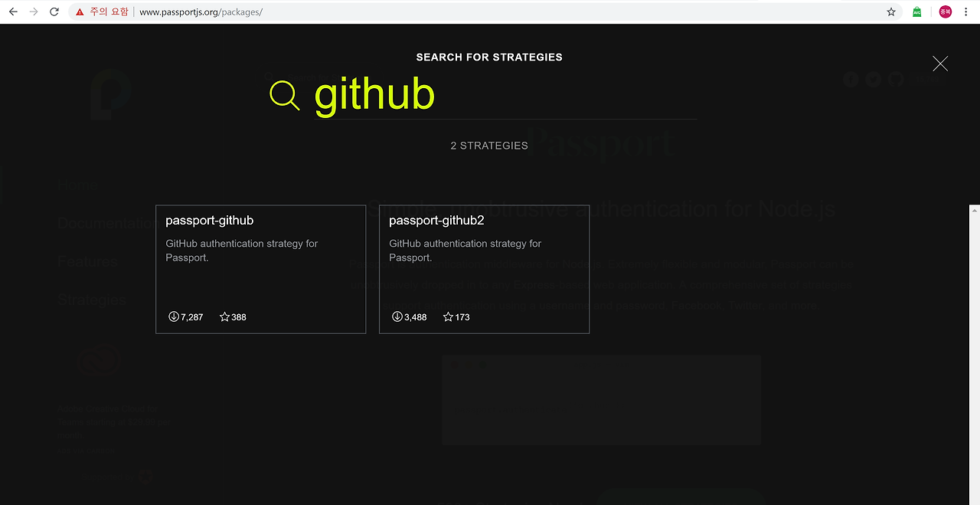Open the green browser extension icon
Viewport: 980px width, 505px height.
(x=917, y=12)
